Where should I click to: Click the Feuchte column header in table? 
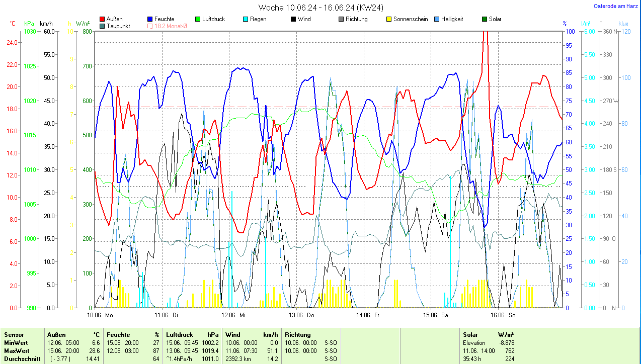point(118,334)
